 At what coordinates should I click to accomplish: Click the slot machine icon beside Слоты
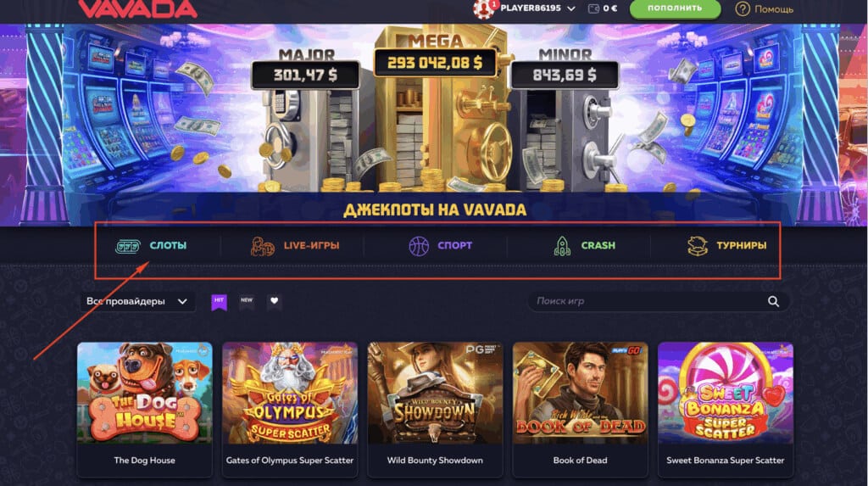[127, 246]
